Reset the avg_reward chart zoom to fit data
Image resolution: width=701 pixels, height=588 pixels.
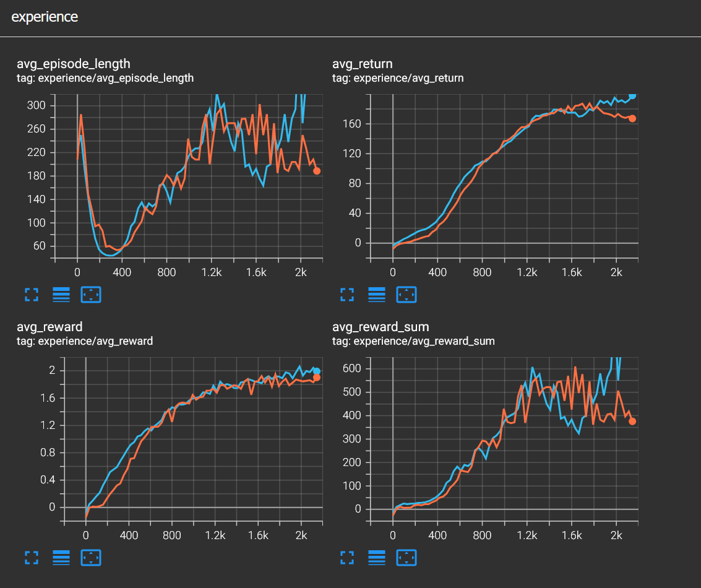coord(91,558)
